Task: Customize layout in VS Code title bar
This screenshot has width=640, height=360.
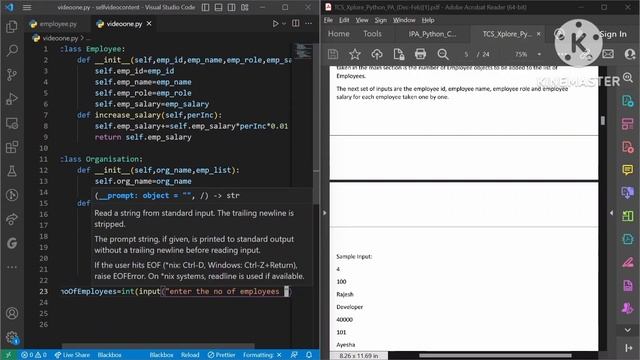Action: [x=244, y=7]
